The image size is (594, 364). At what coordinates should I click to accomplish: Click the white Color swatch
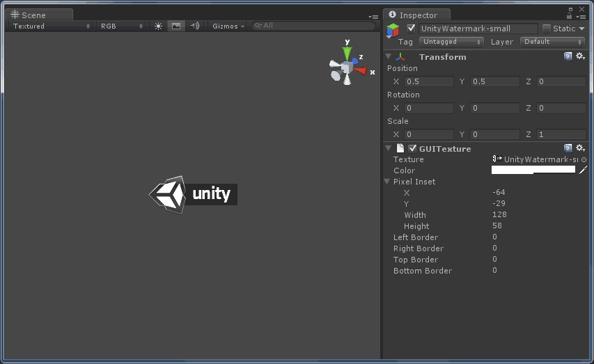pyautogui.click(x=533, y=170)
